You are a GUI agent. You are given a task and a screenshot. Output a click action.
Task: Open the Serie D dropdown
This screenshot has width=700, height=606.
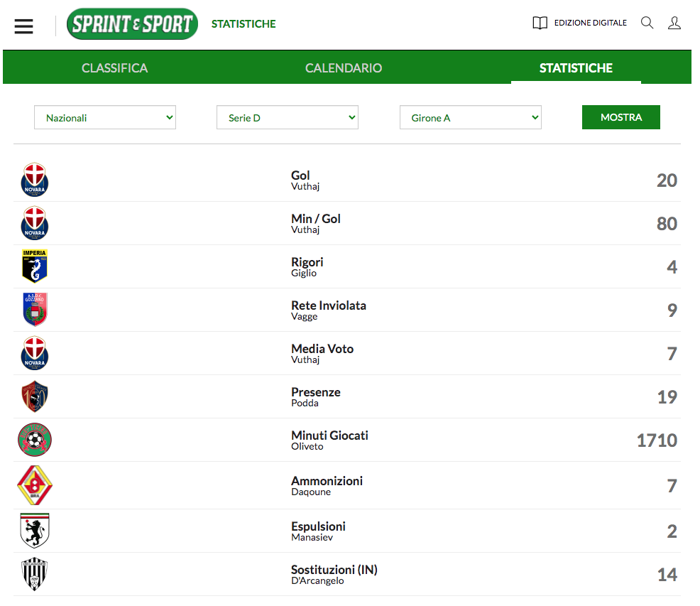288,118
